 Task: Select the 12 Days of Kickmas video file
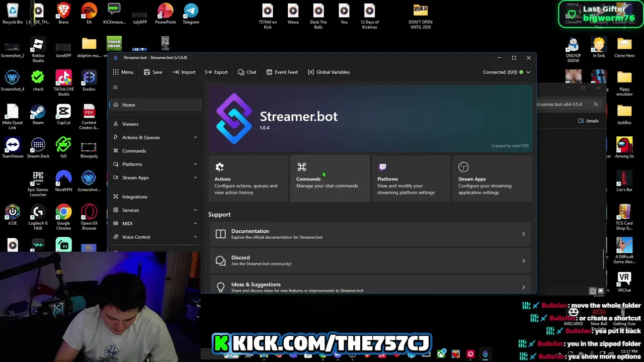point(369,16)
